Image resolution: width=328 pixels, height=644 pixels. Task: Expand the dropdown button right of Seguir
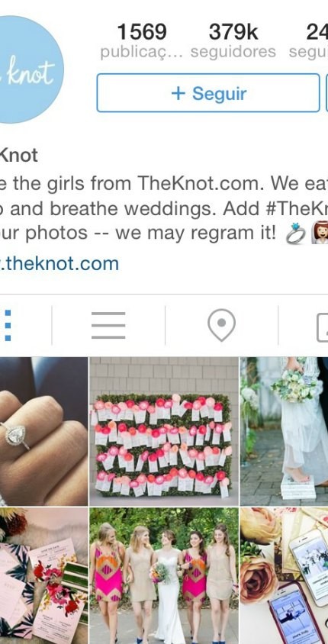point(326,93)
